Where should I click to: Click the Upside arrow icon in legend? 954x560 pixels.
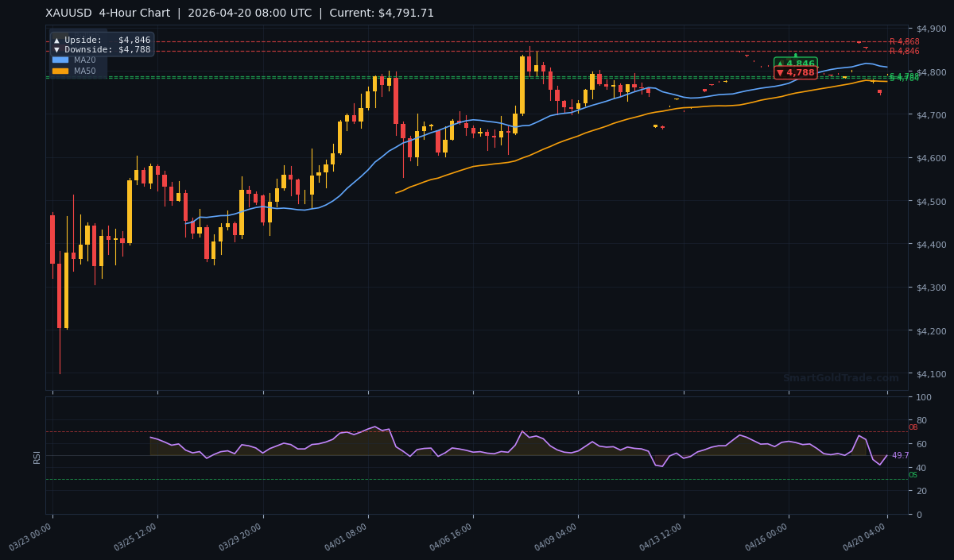pyautogui.click(x=57, y=40)
